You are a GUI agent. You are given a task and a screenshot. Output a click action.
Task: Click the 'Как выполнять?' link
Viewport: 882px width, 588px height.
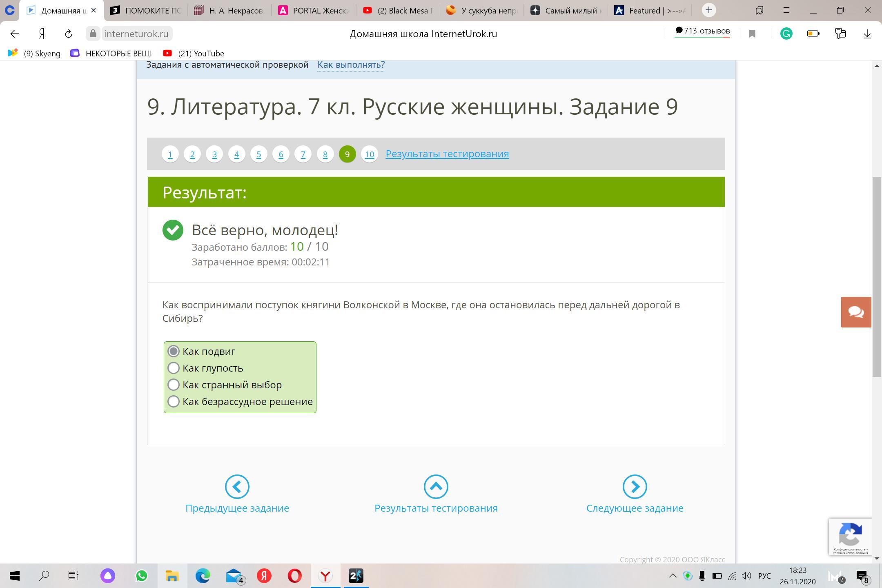tap(351, 65)
